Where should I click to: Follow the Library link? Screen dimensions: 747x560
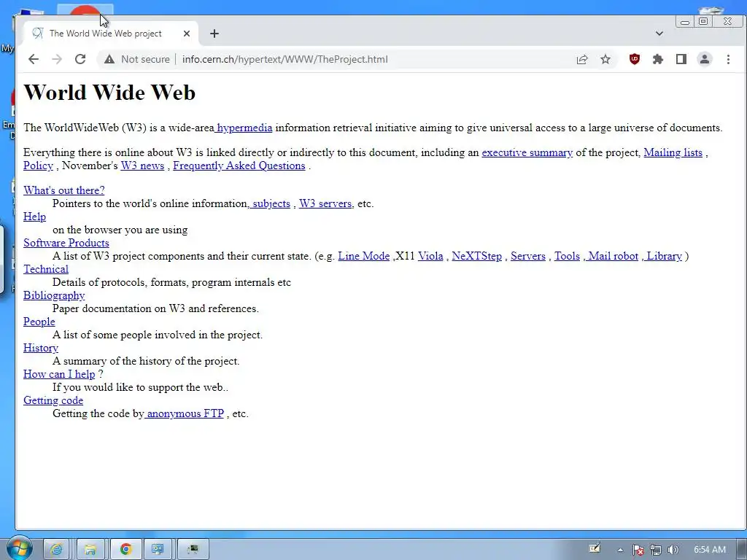tap(663, 256)
